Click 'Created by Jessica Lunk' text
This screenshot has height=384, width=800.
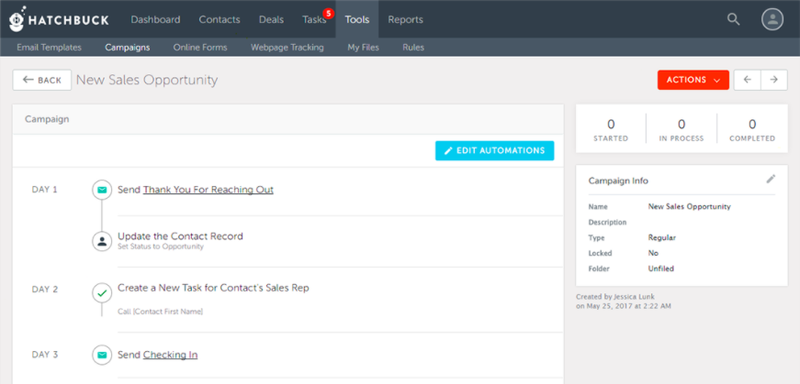(615, 297)
